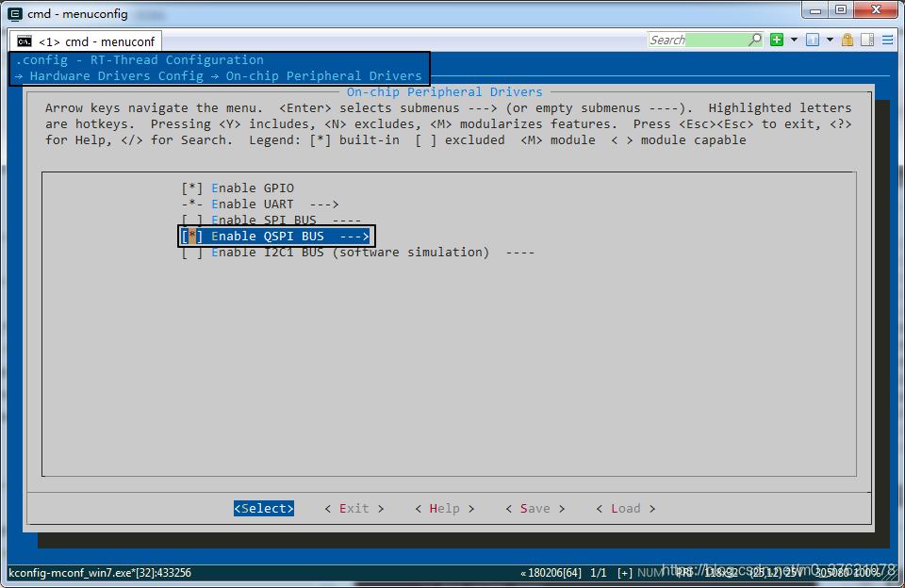Expand the Enable QSPI BUS submenu arrow
This screenshot has width=905, height=588.
tap(354, 236)
